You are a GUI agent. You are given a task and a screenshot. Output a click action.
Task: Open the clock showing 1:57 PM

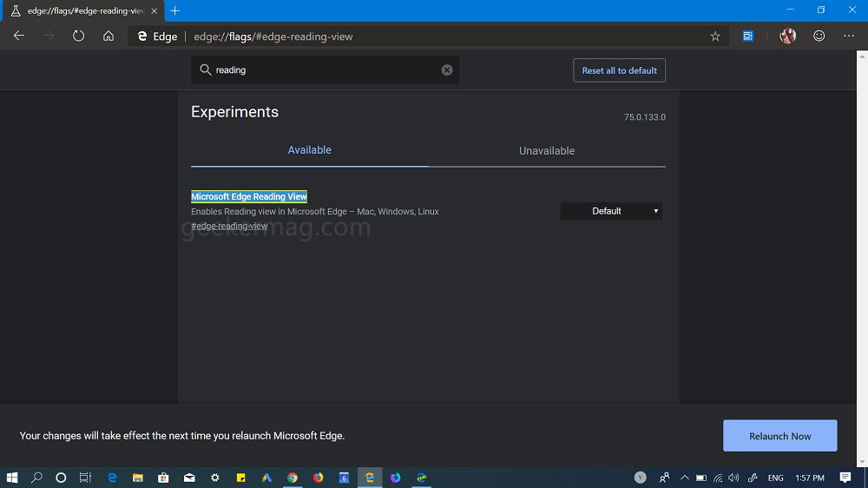click(x=810, y=478)
